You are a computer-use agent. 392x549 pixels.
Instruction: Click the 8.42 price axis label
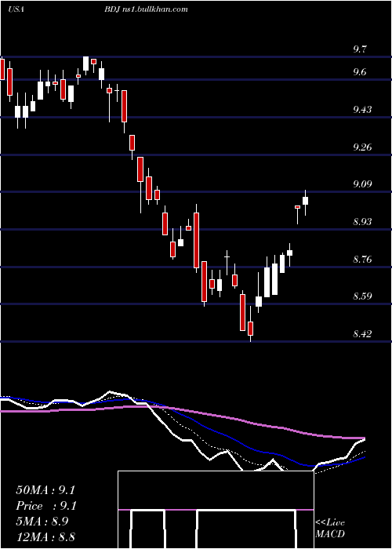tap(362, 334)
